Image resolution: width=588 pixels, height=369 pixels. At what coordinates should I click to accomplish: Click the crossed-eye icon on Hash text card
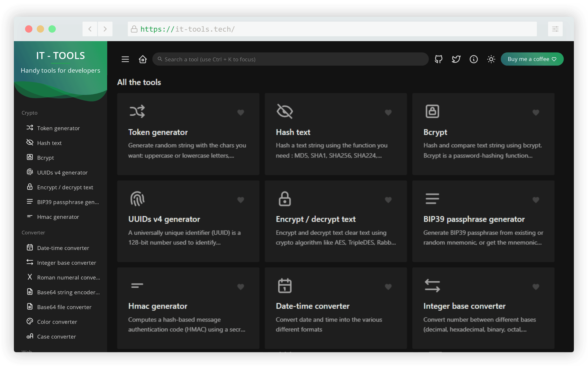[285, 111]
